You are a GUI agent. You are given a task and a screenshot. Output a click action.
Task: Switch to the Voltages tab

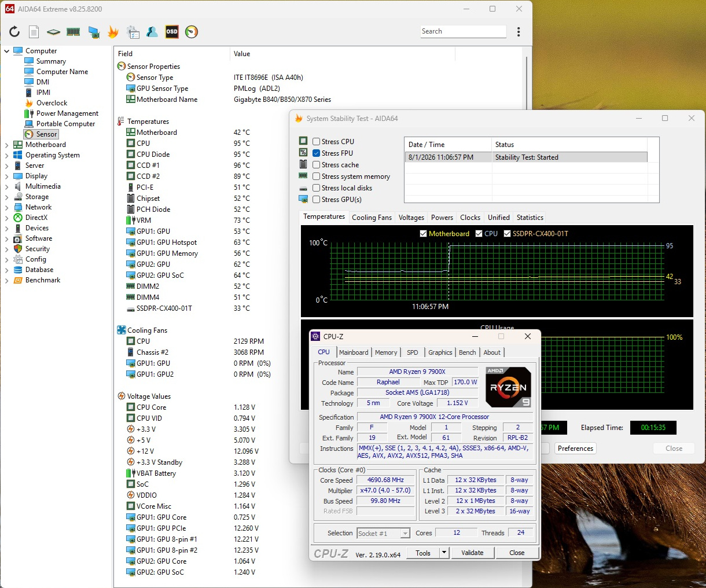[x=411, y=218]
